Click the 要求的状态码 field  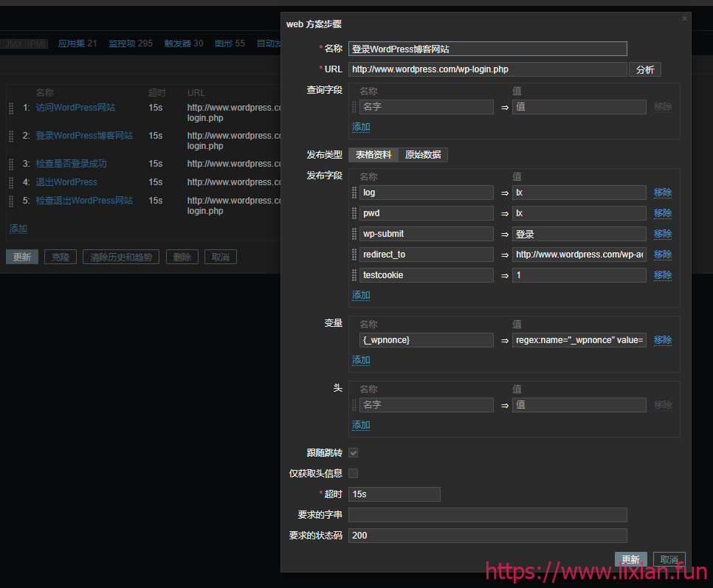[487, 536]
